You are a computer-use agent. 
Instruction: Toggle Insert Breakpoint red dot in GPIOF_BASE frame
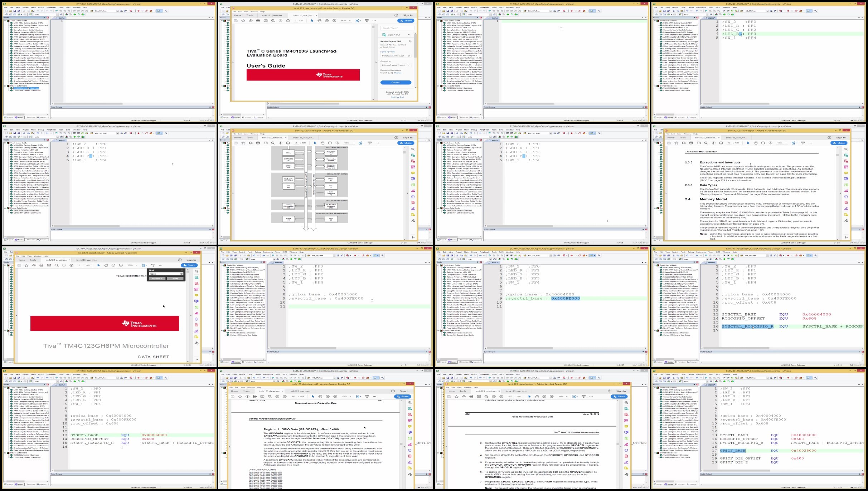coord(788,378)
